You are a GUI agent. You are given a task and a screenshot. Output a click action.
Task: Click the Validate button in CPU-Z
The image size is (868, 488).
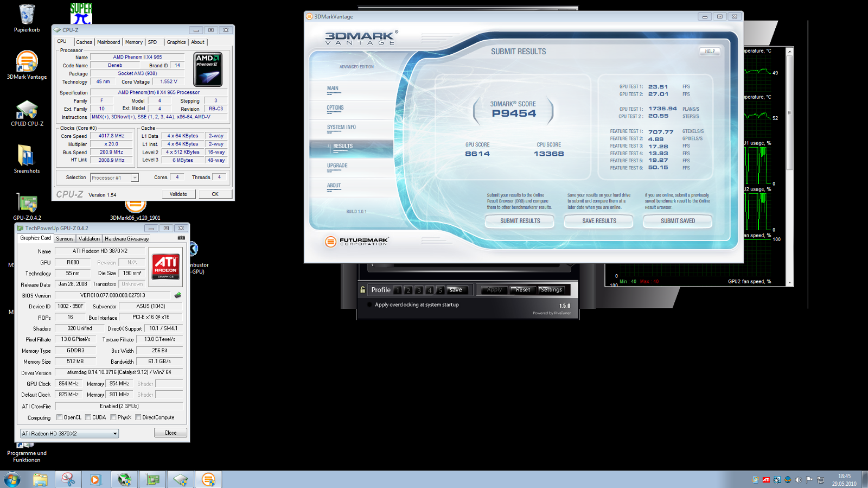click(178, 194)
